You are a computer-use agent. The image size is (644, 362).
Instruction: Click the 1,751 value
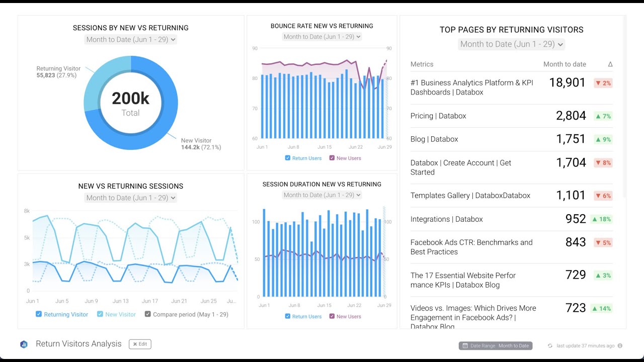(x=571, y=139)
